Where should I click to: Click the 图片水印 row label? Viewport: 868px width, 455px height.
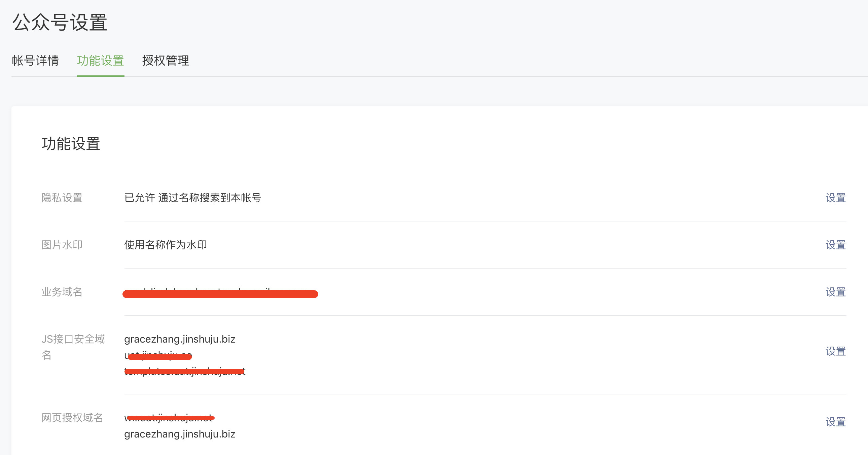(62, 245)
